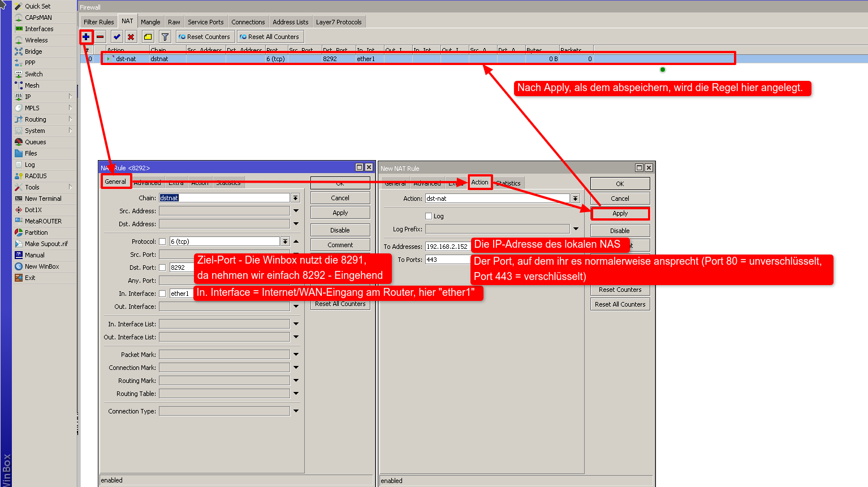The height and width of the screenshot is (487, 868).
Task: Expand the Log Prefix field arrow
Action: pos(576,229)
